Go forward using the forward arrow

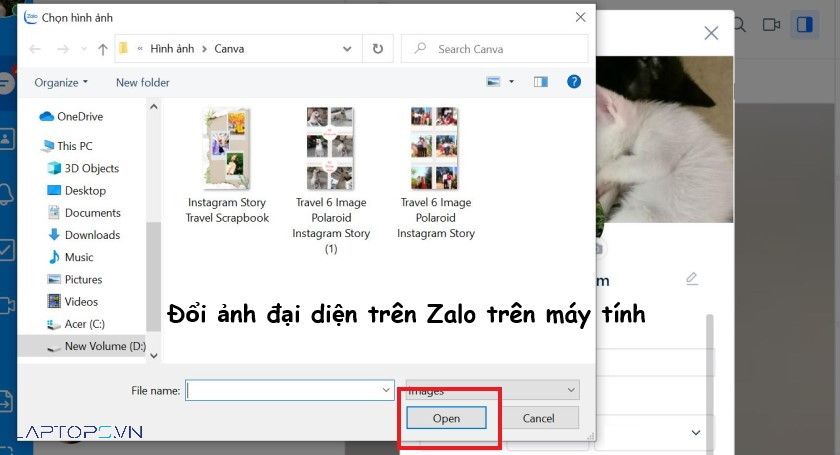coord(63,49)
